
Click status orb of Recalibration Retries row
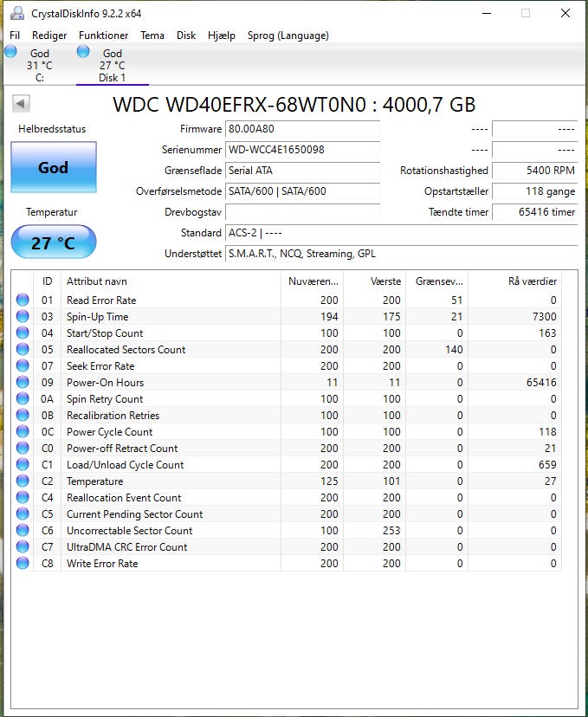(x=23, y=415)
